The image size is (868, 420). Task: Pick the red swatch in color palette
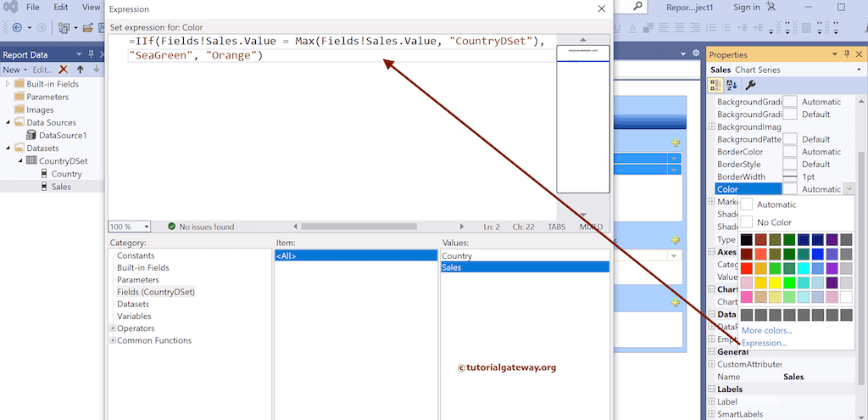coord(747,268)
